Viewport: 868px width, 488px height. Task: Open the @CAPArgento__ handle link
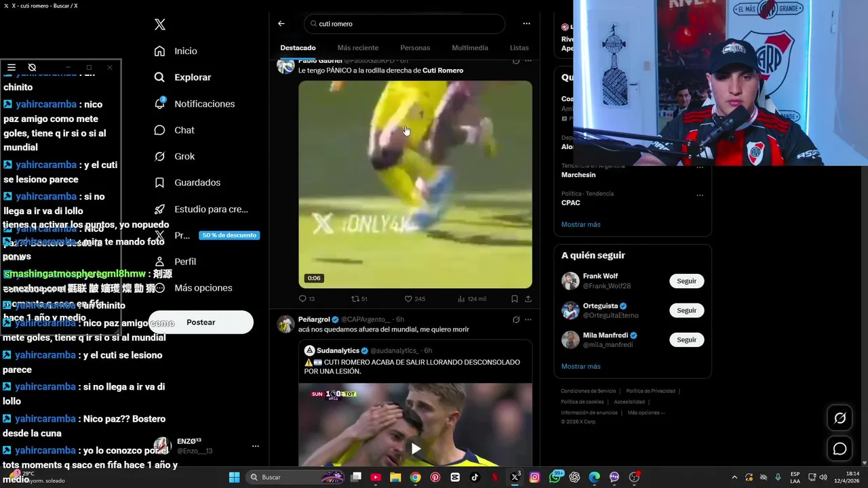pyautogui.click(x=366, y=319)
